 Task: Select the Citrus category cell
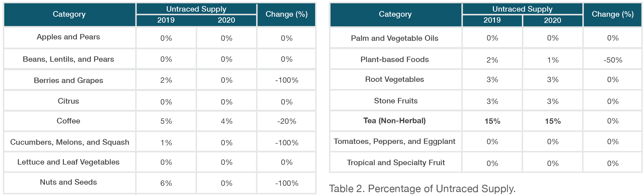pos(70,101)
